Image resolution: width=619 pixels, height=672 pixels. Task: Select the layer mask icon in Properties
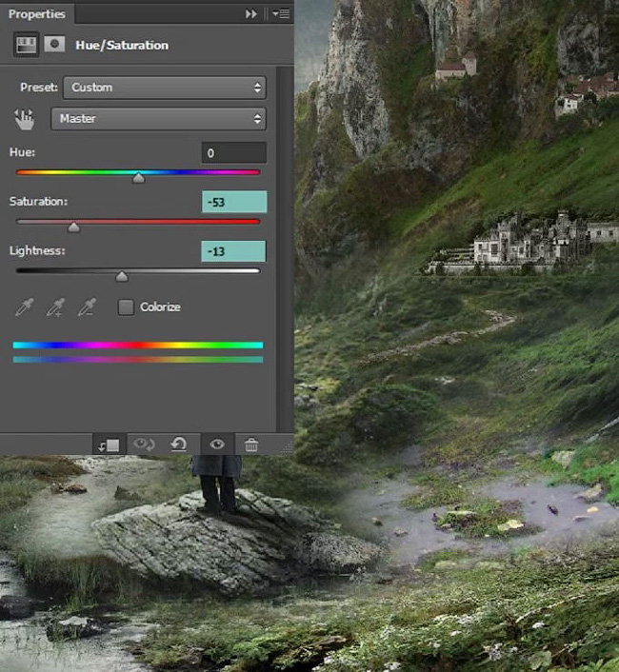tap(54, 44)
